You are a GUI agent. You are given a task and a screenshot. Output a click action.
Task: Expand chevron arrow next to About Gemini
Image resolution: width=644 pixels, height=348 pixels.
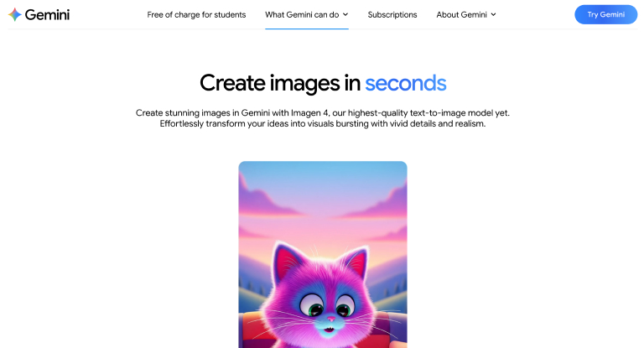tap(493, 14)
